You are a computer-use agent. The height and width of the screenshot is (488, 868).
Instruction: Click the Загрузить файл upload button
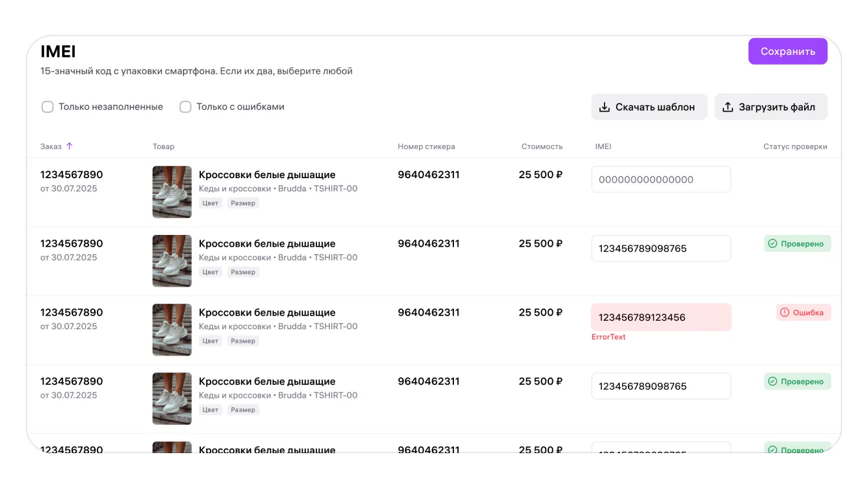[x=770, y=107]
